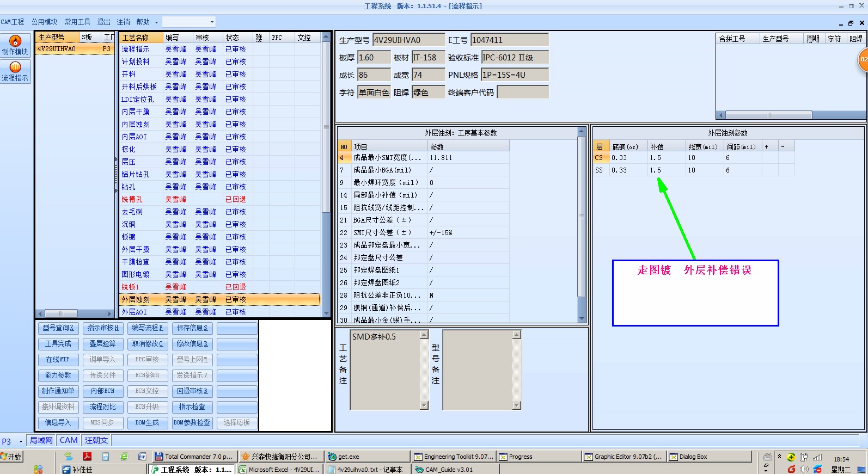The image size is (868, 474).
Task: Click the 流程对比 button
Action: [103, 407]
